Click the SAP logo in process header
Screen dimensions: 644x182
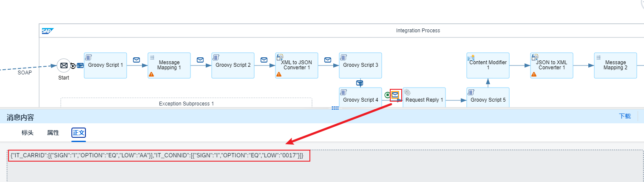pyautogui.click(x=47, y=31)
